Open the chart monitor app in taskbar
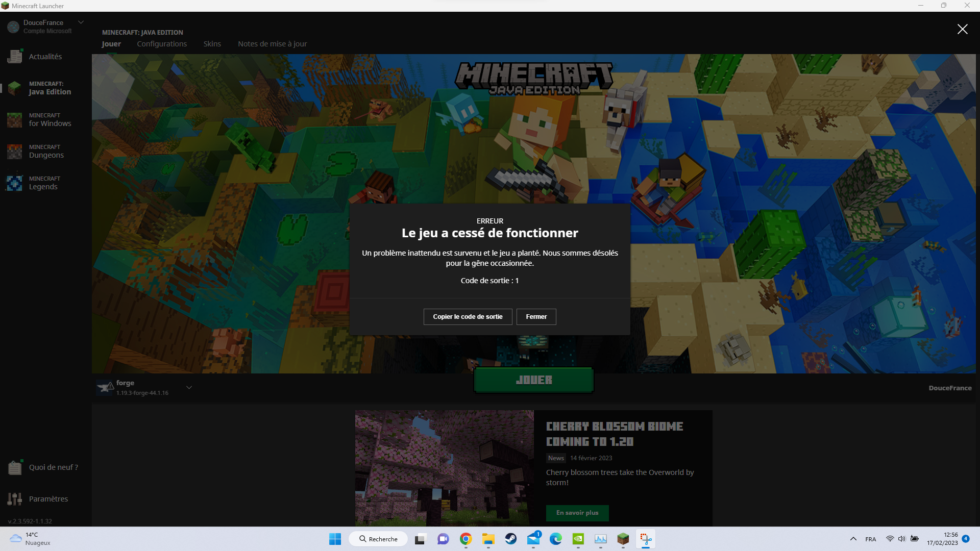Image resolution: width=980 pixels, height=551 pixels. [600, 539]
